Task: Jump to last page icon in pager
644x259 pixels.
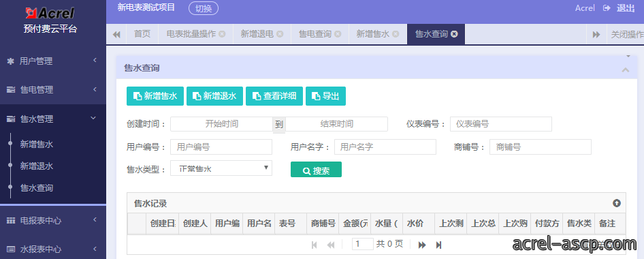Action: click(438, 245)
